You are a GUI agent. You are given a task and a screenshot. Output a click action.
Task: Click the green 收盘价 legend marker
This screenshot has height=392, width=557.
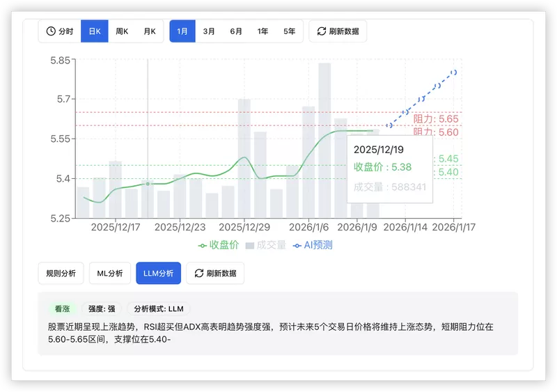[203, 246]
